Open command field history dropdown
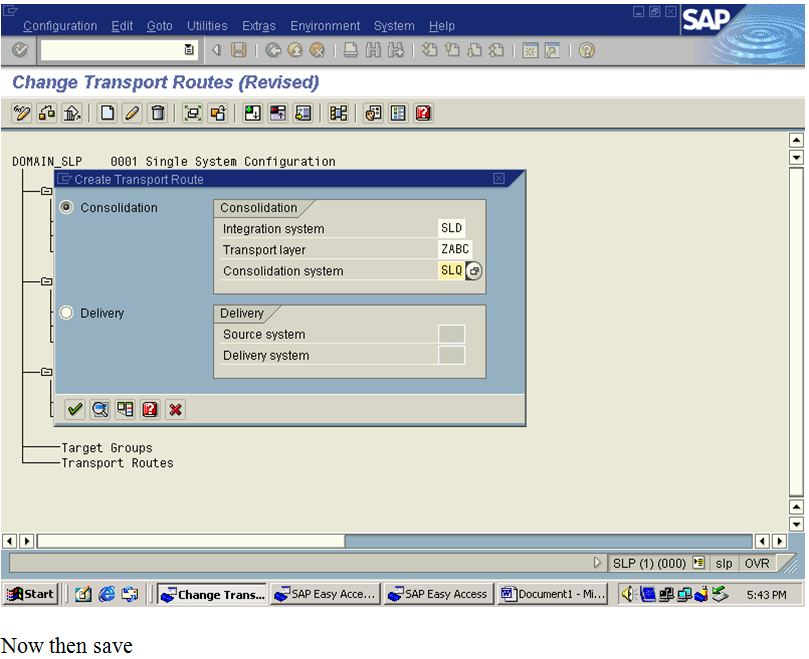 point(189,50)
